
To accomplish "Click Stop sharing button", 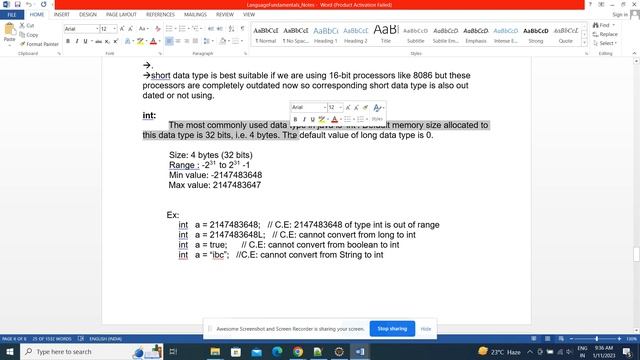I will pos(392,329).
